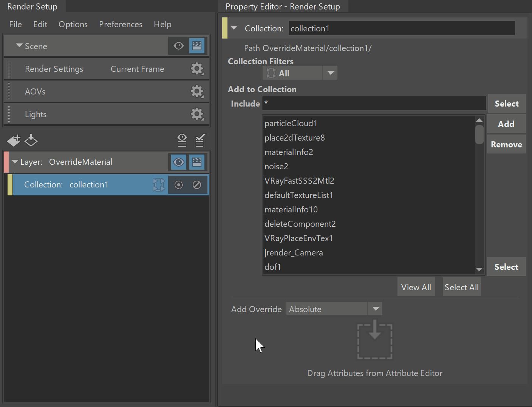532x407 pixels.
Task: Click the View All button
Action: point(416,287)
